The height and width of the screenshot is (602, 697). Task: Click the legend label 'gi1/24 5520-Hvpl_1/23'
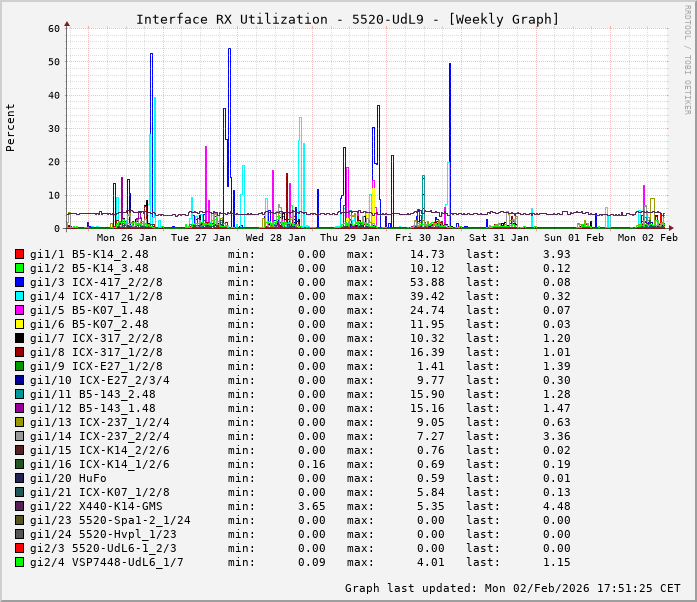103,534
